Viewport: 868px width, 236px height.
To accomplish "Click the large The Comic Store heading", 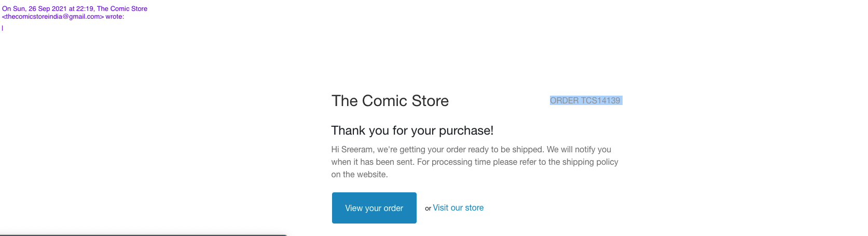I will (x=390, y=101).
